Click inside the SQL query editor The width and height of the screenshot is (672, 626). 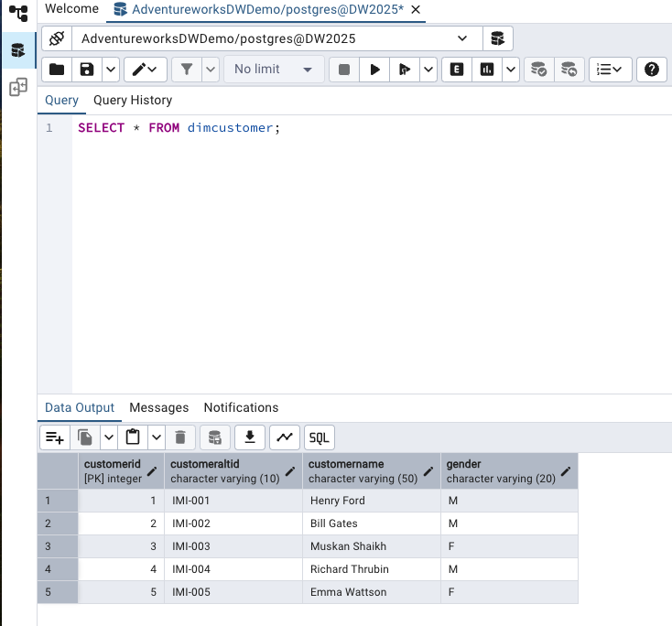(366, 247)
